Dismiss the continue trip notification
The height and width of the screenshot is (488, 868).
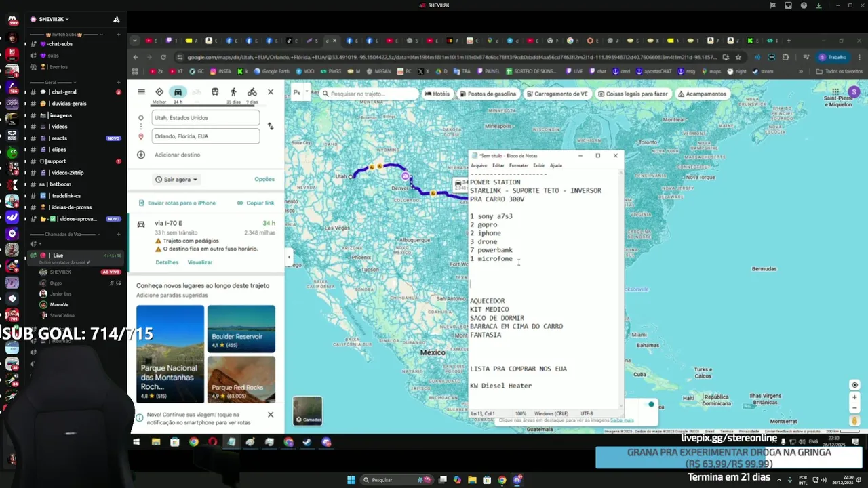(271, 415)
